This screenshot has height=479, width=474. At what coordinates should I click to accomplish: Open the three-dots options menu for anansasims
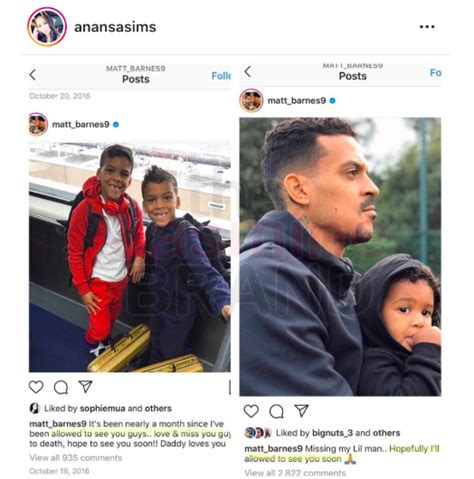pyautogui.click(x=427, y=27)
